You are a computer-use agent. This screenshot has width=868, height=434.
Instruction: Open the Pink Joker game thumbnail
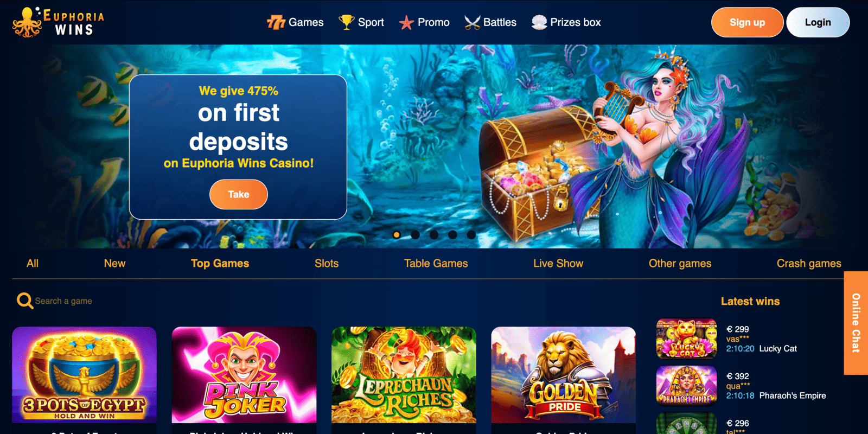244,375
